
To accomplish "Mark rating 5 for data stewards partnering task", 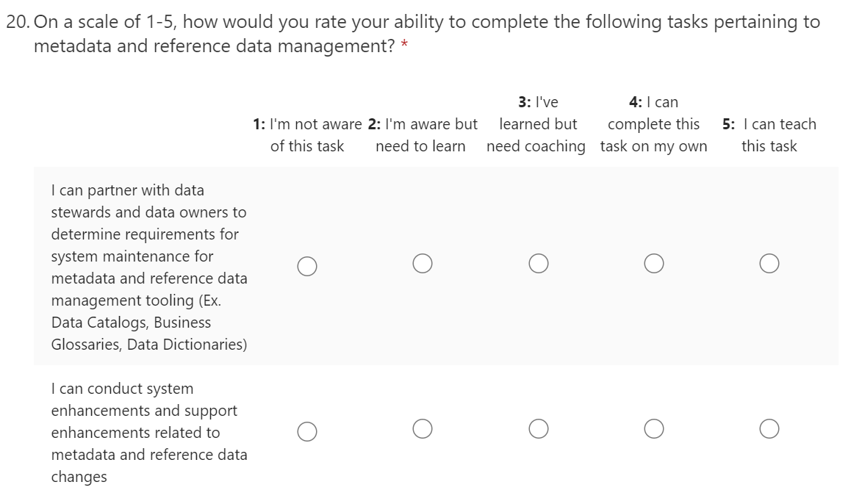I will (769, 264).
